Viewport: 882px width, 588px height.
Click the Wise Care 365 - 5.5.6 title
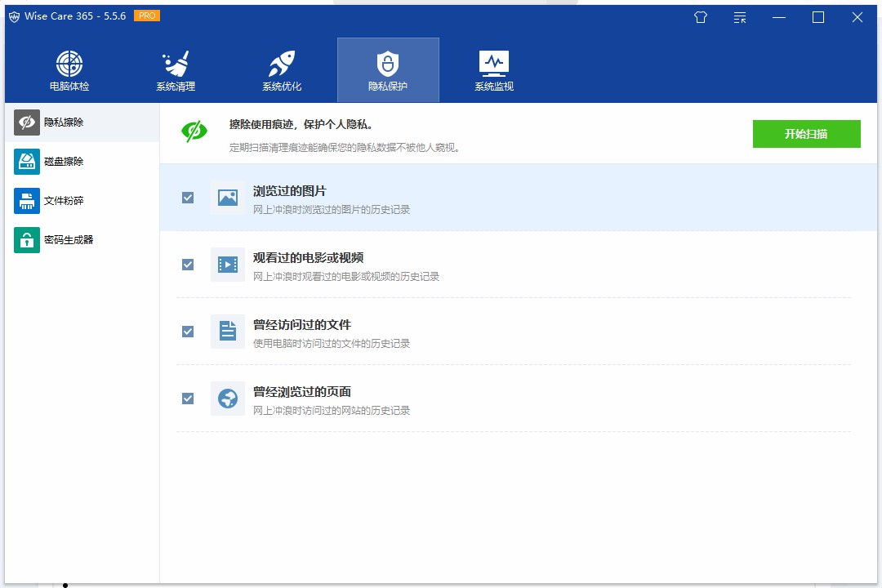pos(75,16)
